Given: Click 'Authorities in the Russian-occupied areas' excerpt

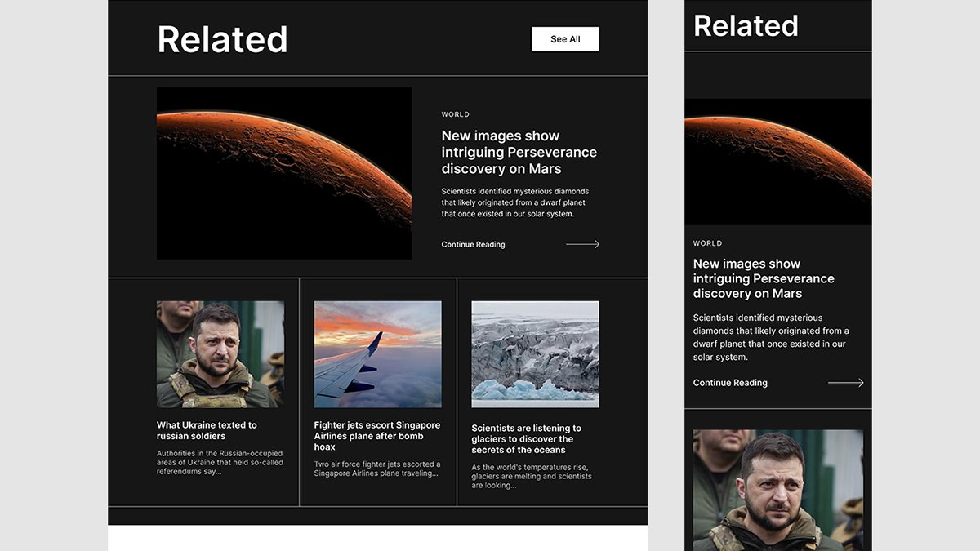Looking at the screenshot, I should pyautogui.click(x=220, y=462).
